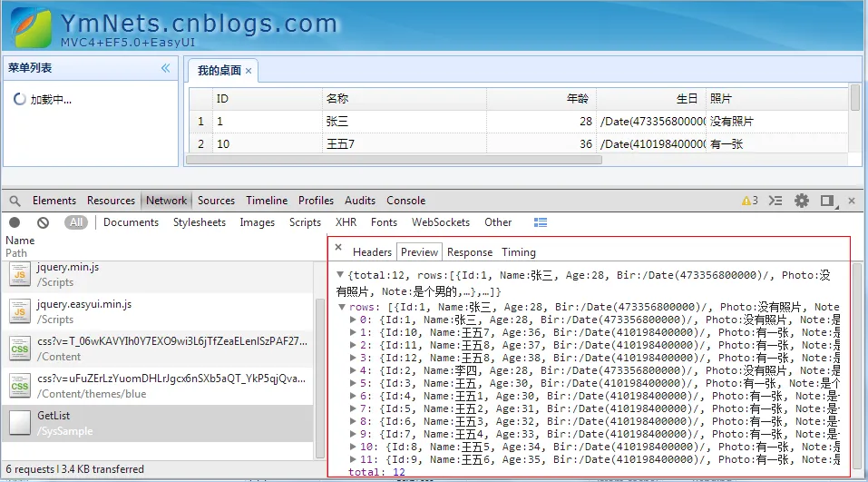The height and width of the screenshot is (482, 868).
Task: Toggle the All filter in Network
Action: (76, 222)
